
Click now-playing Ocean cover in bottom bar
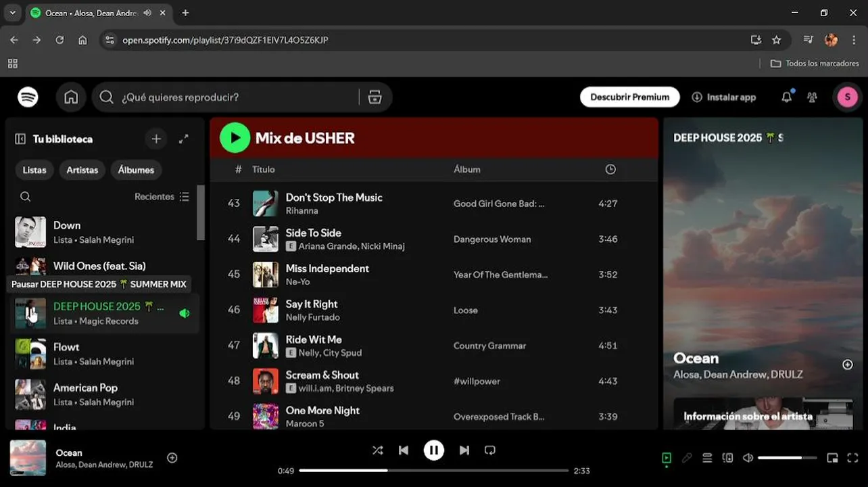(28, 458)
